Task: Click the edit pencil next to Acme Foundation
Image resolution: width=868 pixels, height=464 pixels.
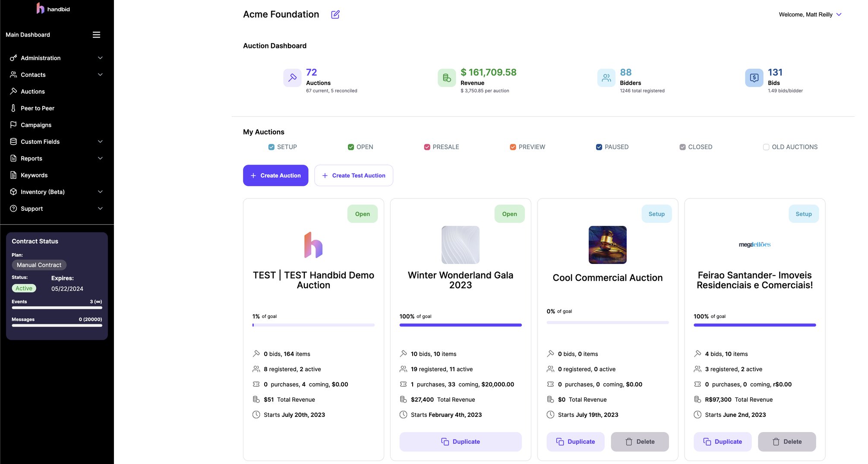Action: pyautogui.click(x=335, y=14)
